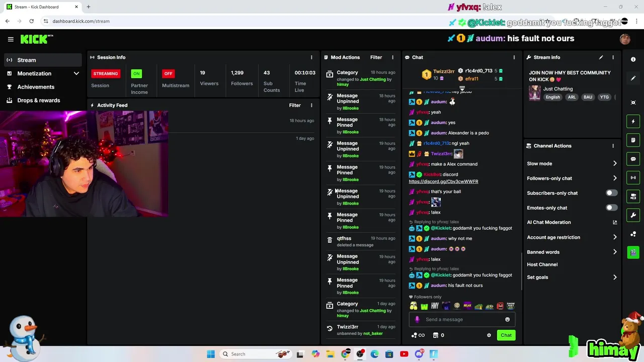This screenshot has height=362, width=644.
Task: Click Twizzl3rr unbanned mod action entry
Action: tap(360, 330)
